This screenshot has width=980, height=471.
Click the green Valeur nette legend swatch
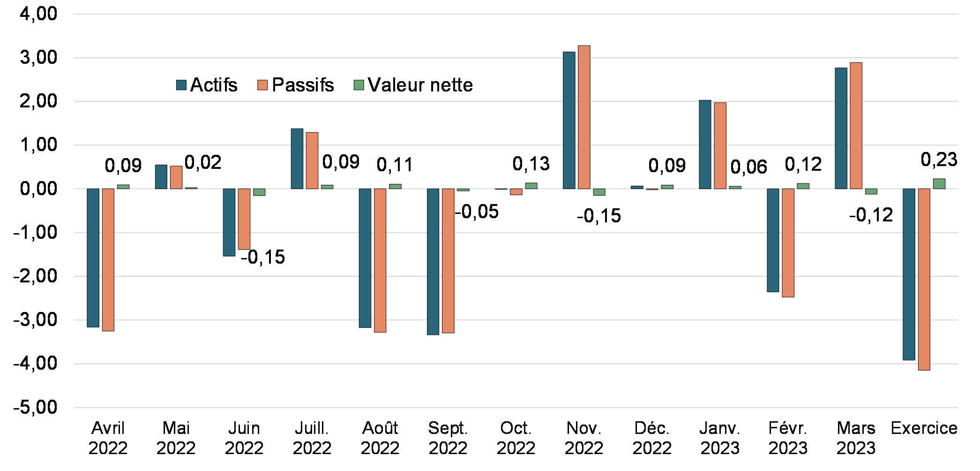[359, 85]
